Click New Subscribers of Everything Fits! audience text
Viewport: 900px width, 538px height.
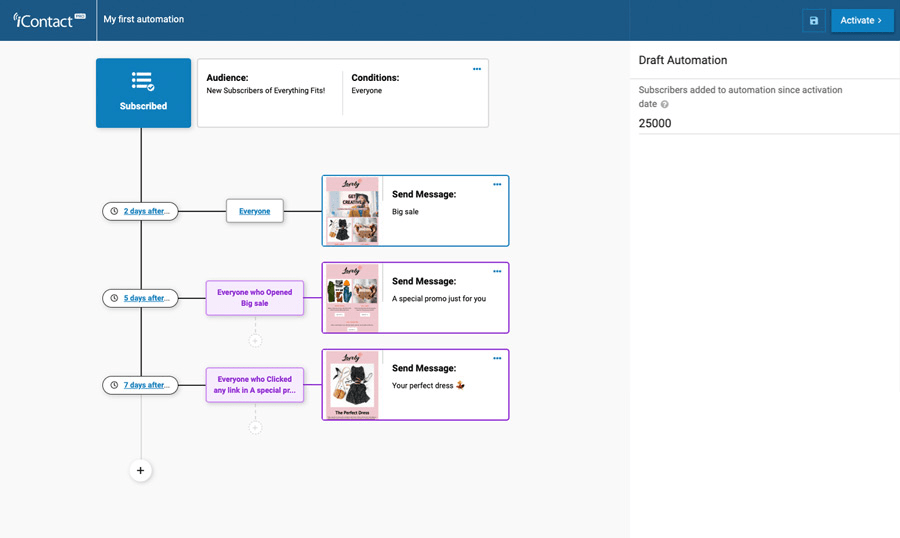[266, 91]
